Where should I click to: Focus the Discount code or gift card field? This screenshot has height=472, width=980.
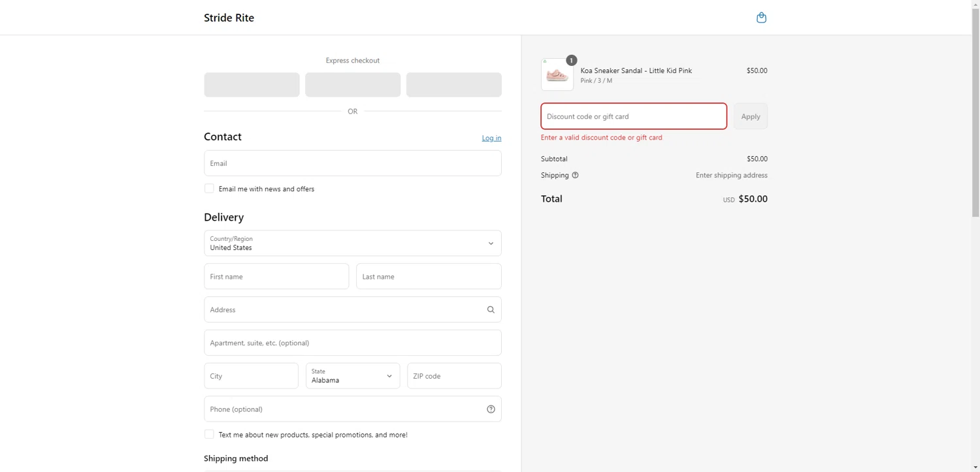634,116
